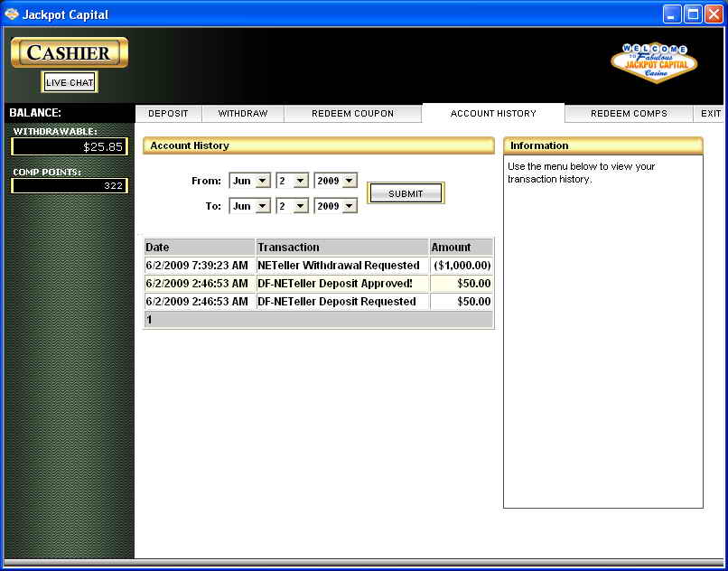
Task: Submit the account history date range
Action: tap(406, 193)
